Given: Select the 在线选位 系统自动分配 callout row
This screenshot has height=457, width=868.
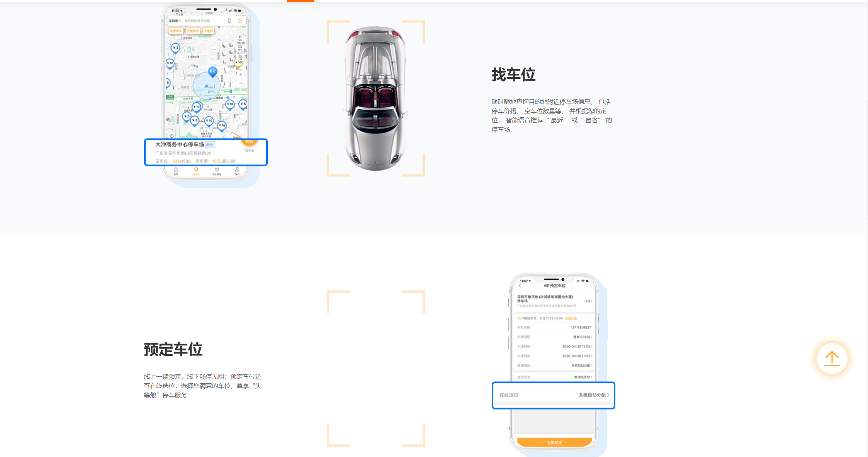Looking at the screenshot, I should pos(553,395).
